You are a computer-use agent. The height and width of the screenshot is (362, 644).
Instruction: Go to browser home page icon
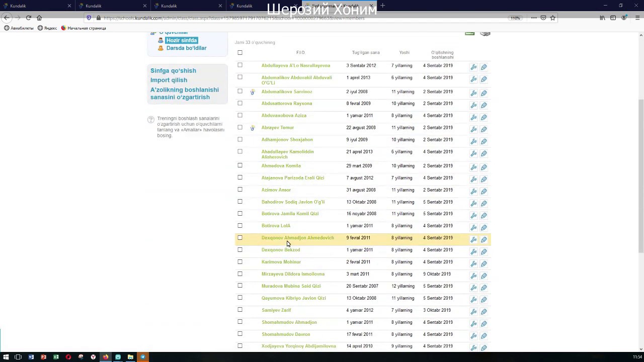point(39,18)
